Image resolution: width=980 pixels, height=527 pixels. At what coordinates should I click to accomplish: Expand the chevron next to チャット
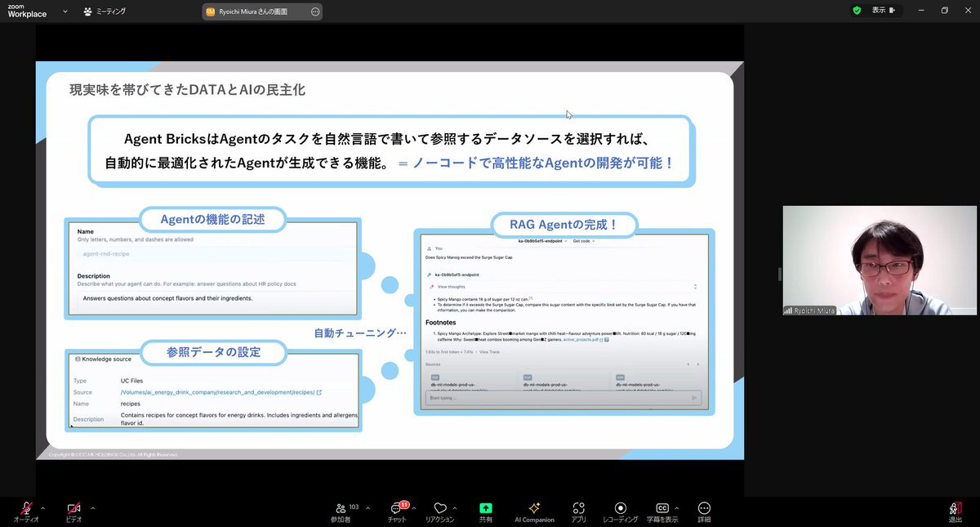(414, 508)
